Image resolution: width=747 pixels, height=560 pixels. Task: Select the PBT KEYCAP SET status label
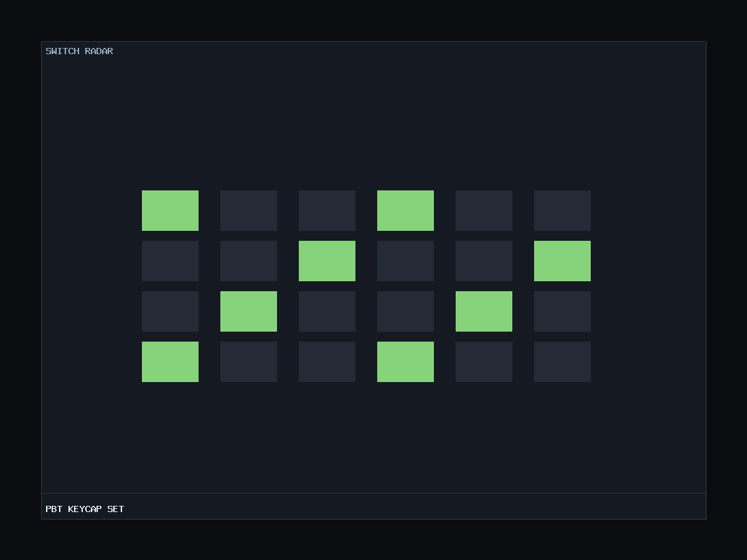pos(85,509)
